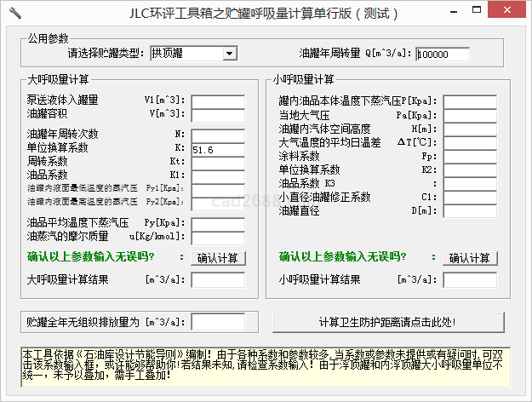Select the tank volume V input box
532x402 pixels.
[x=217, y=115]
